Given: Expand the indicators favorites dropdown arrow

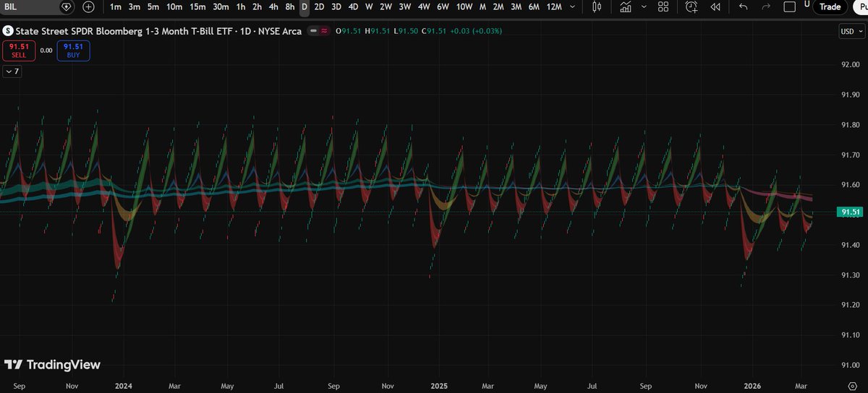Looking at the screenshot, I should pos(644,7).
